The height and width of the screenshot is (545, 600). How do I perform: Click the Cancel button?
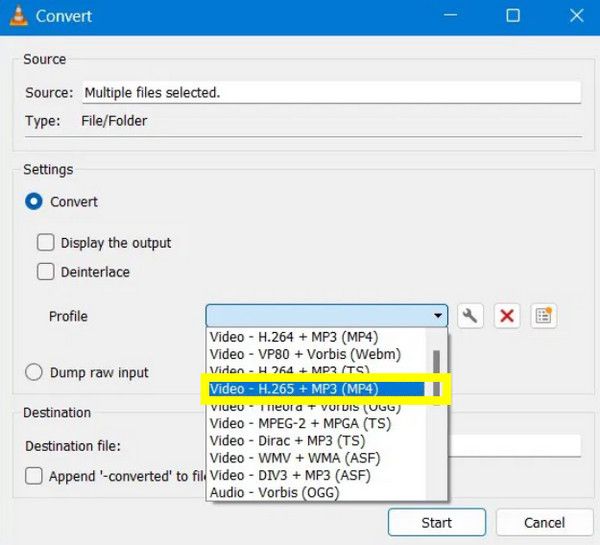coord(544,522)
